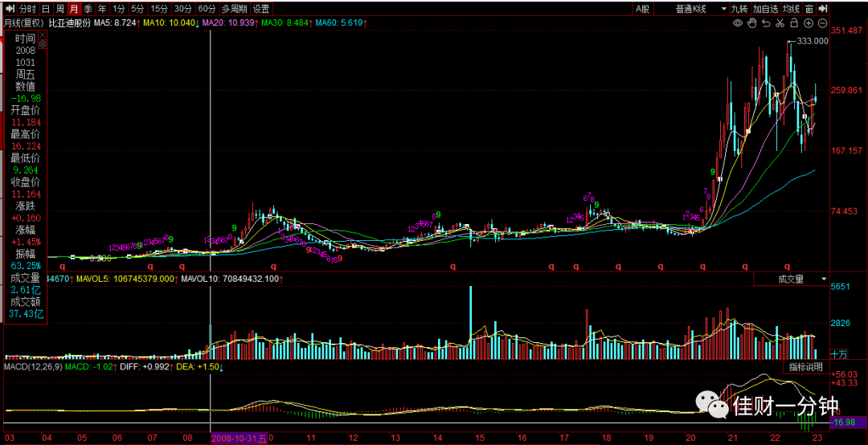The height and width of the screenshot is (445, 868).
Task: Click the 比亚迪股份 stock name
Action: [69, 23]
